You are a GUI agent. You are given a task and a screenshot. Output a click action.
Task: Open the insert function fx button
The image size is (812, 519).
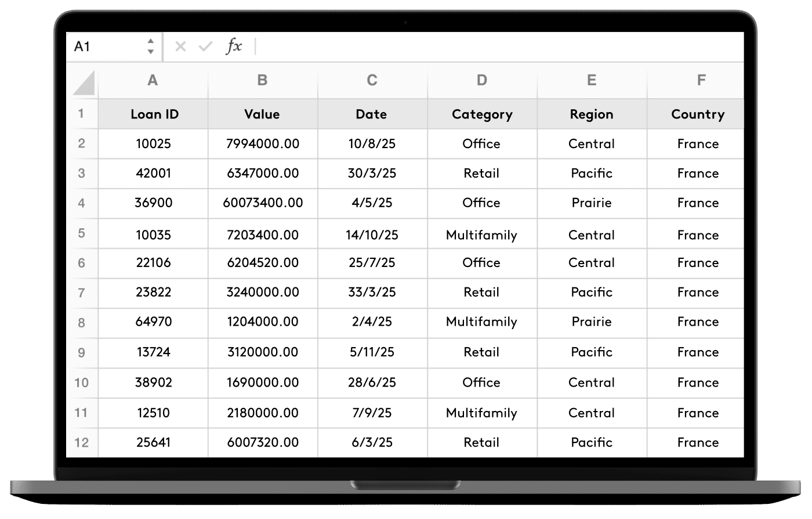(234, 46)
